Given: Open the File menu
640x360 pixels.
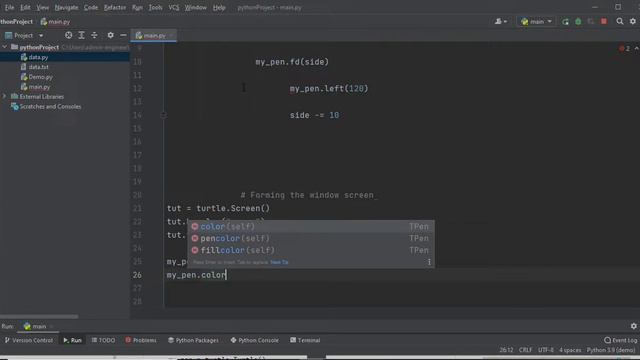Looking at the screenshot, I should (x=9, y=7).
